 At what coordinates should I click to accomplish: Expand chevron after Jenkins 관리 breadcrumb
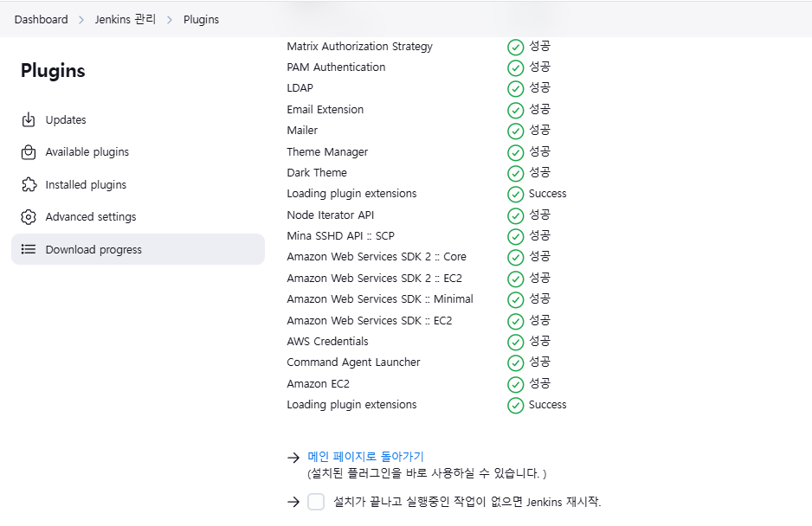point(170,20)
